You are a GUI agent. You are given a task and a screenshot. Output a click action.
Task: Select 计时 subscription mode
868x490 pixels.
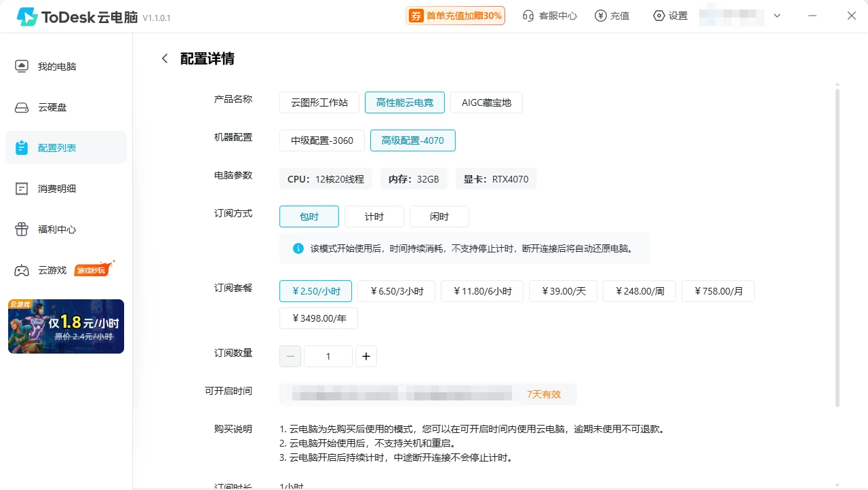[374, 216]
